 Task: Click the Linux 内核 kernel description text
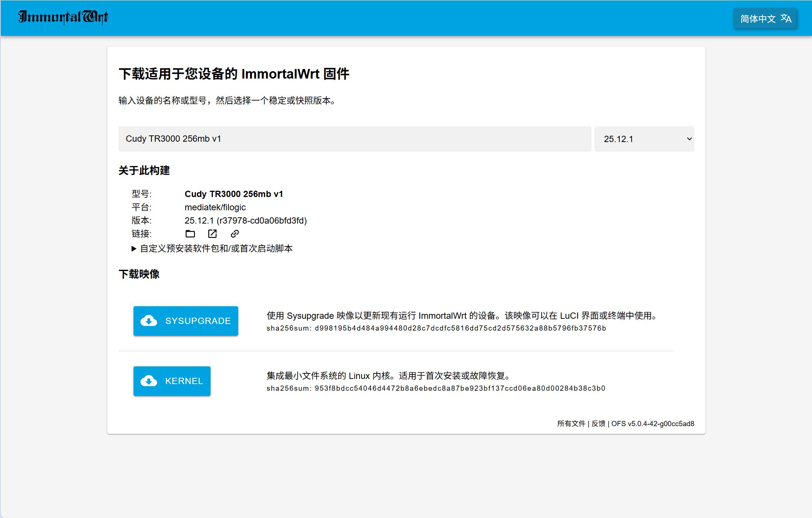[389, 376]
